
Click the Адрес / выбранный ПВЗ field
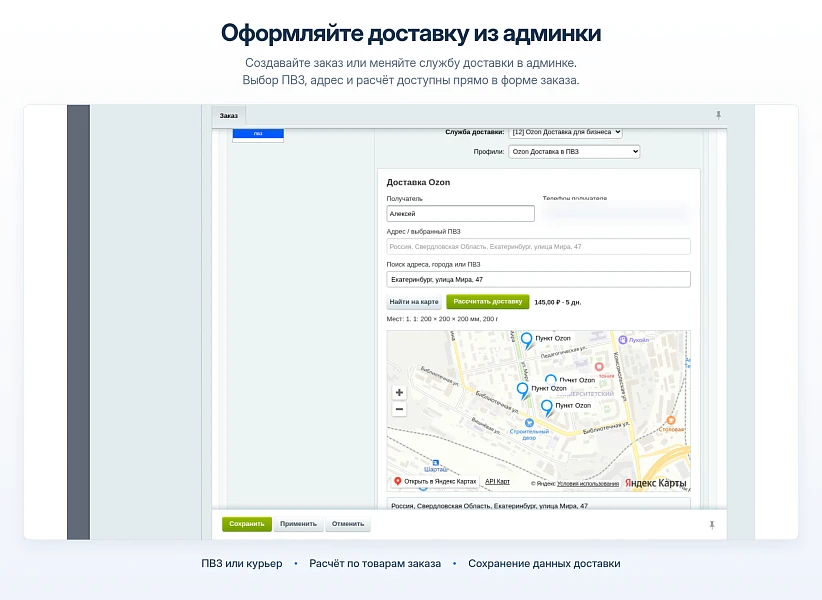(538, 246)
